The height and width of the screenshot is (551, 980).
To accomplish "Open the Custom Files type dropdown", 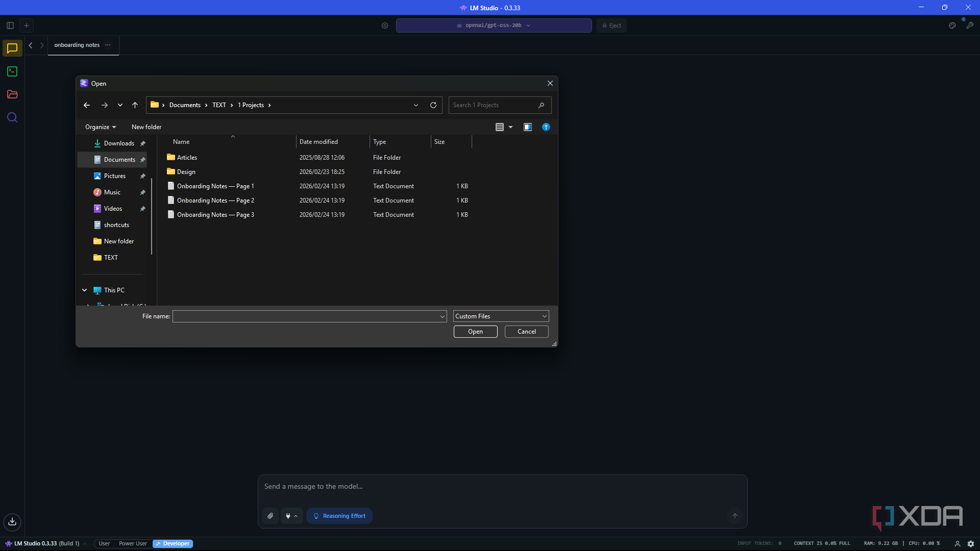I will pos(501,316).
